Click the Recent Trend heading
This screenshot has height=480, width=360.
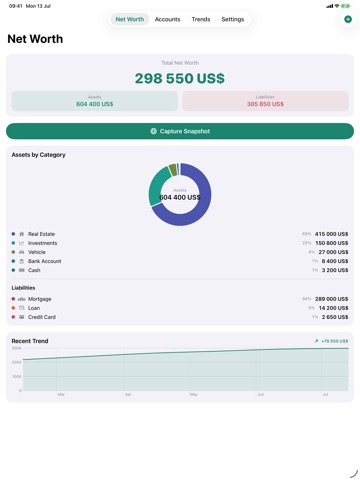click(x=30, y=341)
